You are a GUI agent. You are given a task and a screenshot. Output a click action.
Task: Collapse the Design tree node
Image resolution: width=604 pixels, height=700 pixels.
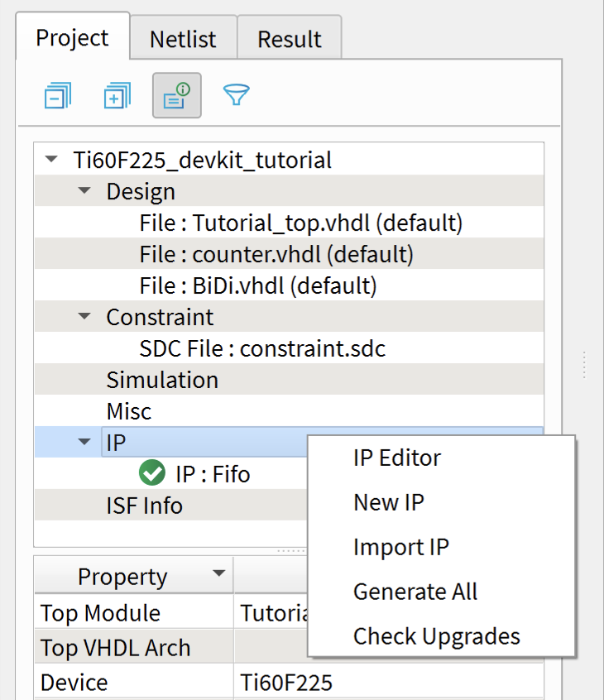[84, 191]
